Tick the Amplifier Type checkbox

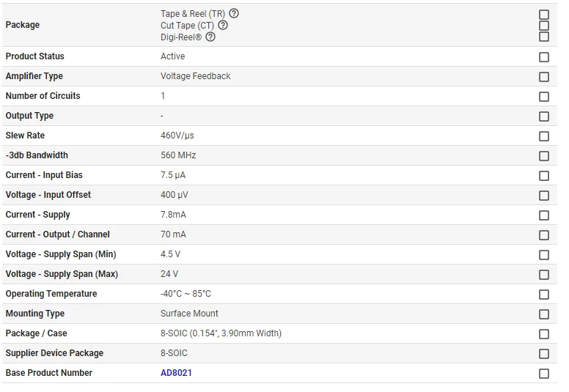coord(544,77)
